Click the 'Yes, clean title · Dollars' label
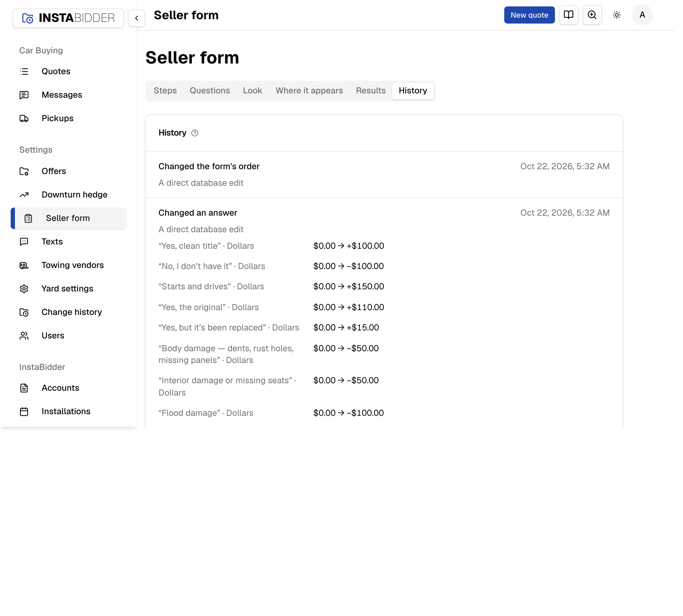Image resolution: width=683 pixels, height=616 pixels. tap(206, 246)
